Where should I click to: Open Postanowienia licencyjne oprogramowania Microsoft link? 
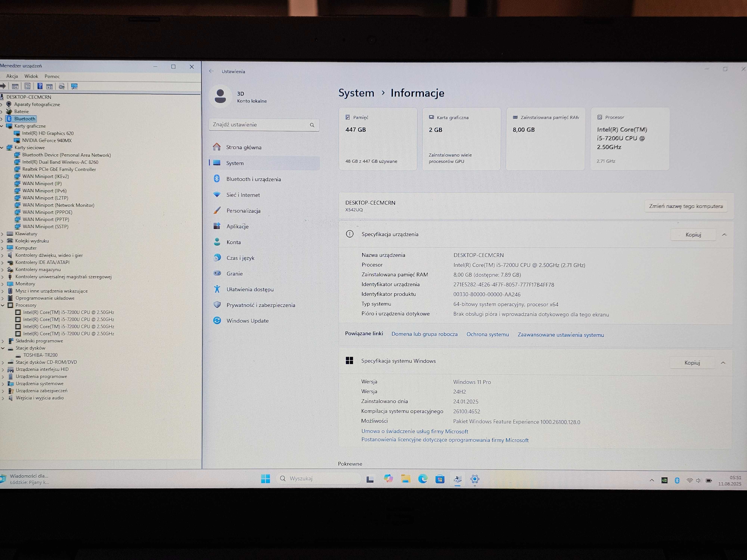pyautogui.click(x=445, y=440)
